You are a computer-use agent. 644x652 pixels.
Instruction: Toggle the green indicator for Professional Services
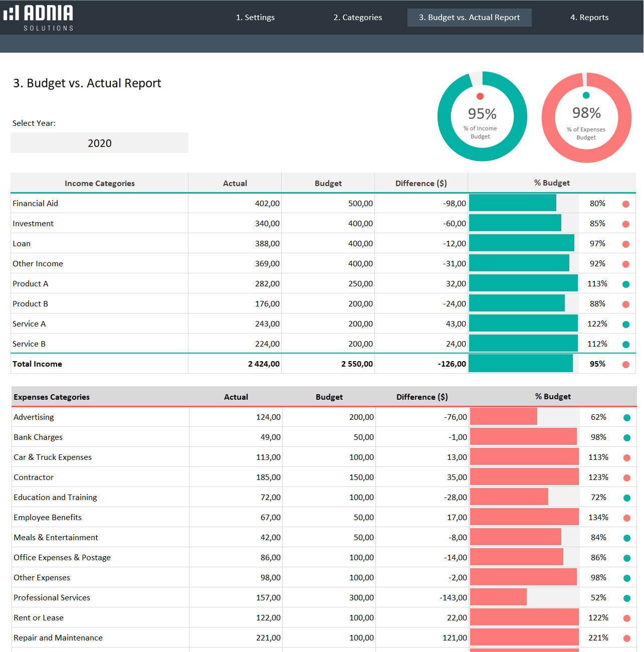626,598
